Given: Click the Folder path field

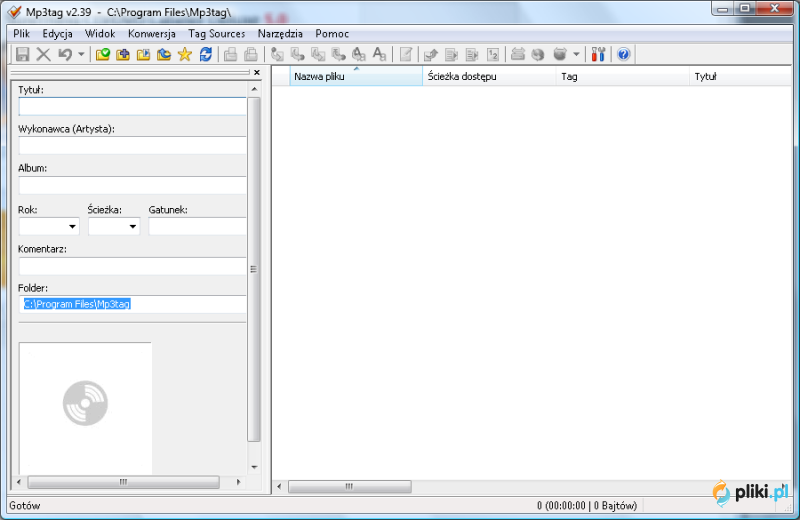Looking at the screenshot, I should (x=132, y=304).
